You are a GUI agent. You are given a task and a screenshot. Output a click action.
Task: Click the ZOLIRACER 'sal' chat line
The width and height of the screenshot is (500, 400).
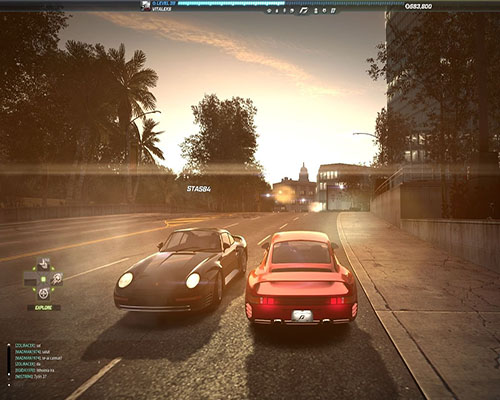(x=27, y=346)
